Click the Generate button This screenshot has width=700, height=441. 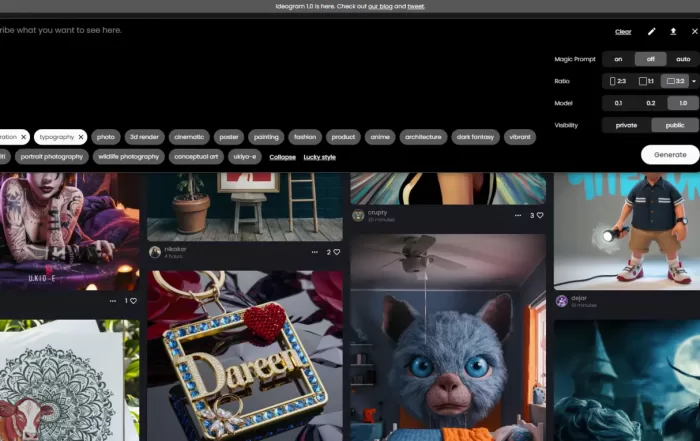670,154
